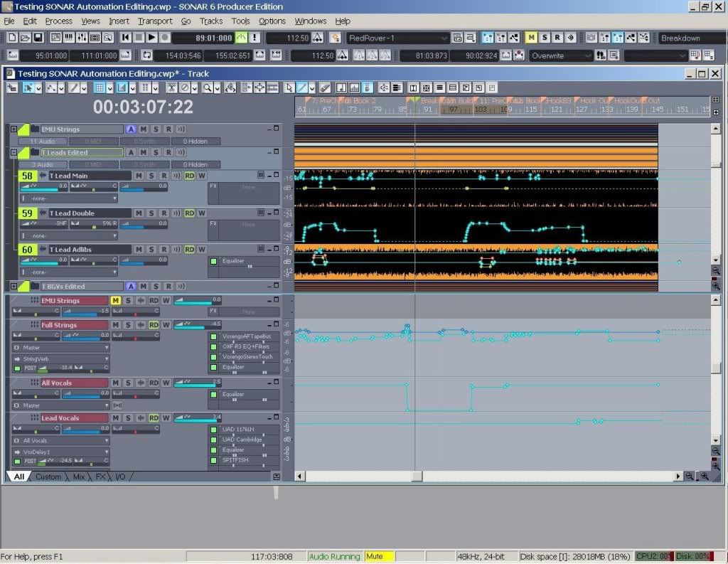Mute the T Lead Main track
The image size is (728, 564).
[139, 176]
